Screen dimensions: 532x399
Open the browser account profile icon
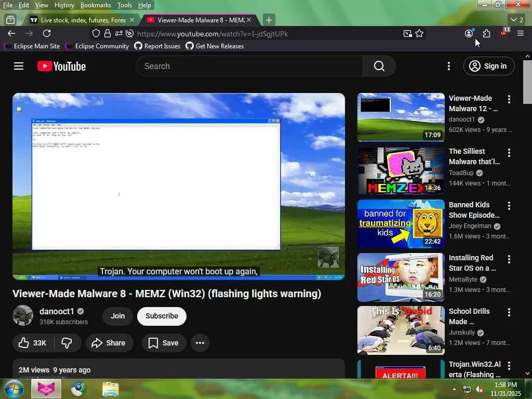click(x=469, y=33)
